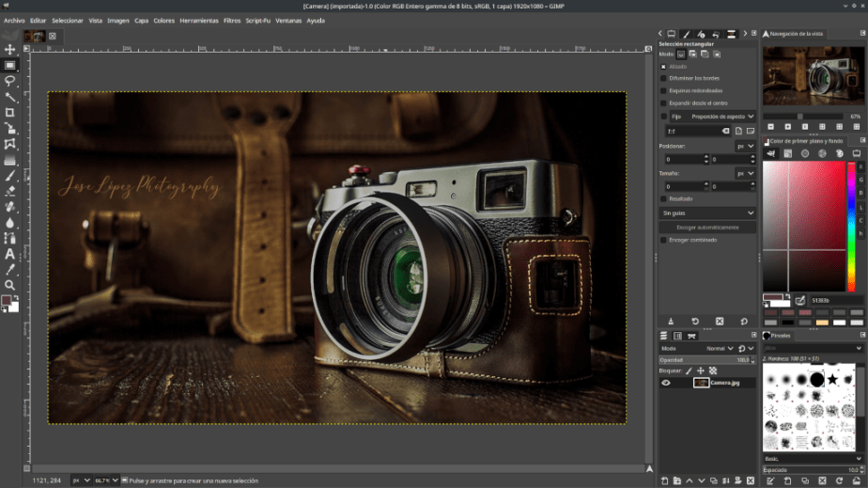Image resolution: width=868 pixels, height=488 pixels.
Task: Click the Encoger automáticamente button
Action: 707,227
